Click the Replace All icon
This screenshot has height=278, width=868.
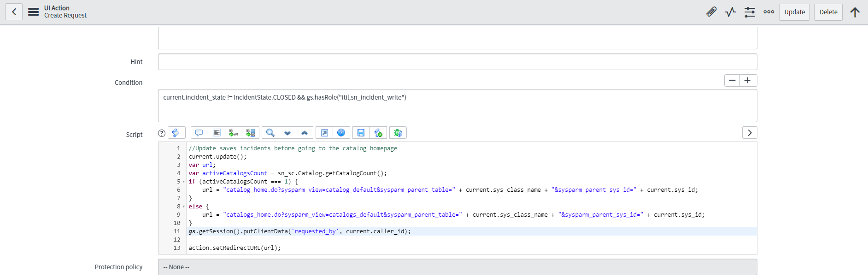[x=251, y=133]
